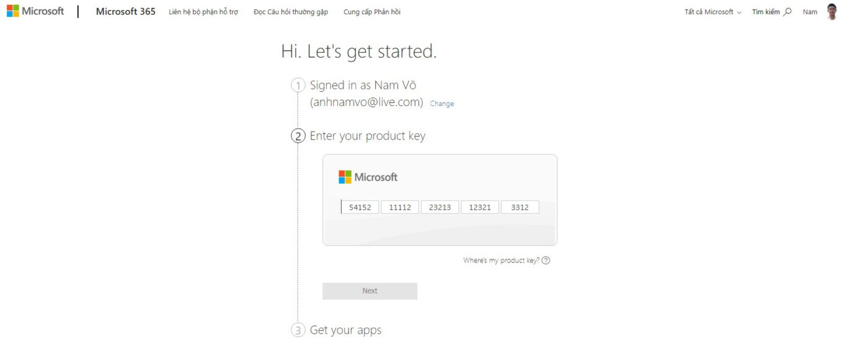The width and height of the screenshot is (868, 363).
Task: Click the search magnifier icon
Action: [787, 11]
